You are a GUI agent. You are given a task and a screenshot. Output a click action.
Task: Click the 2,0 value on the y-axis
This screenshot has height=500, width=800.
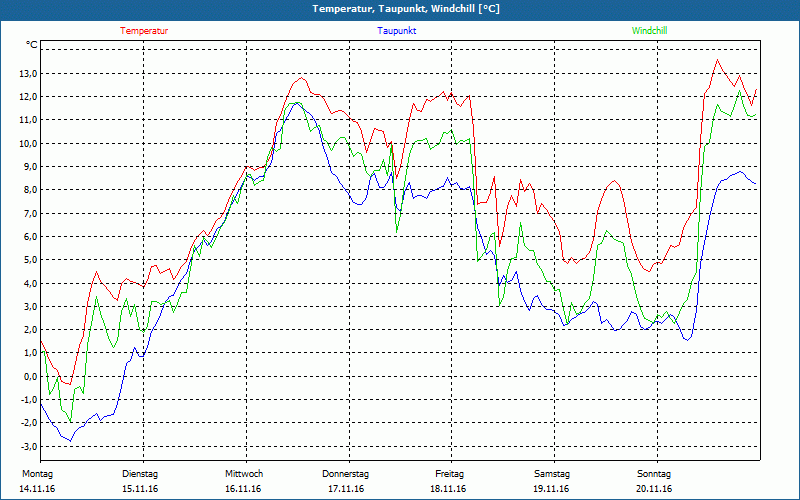coord(30,330)
